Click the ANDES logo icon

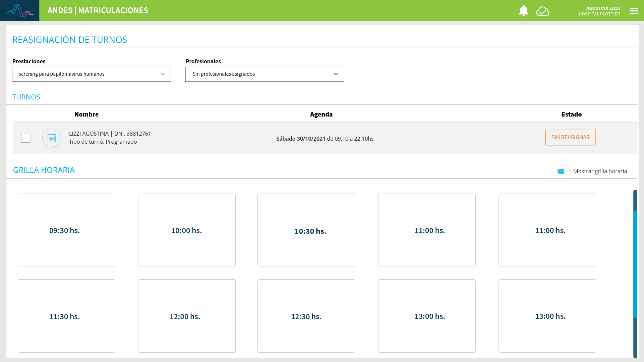[19, 10]
